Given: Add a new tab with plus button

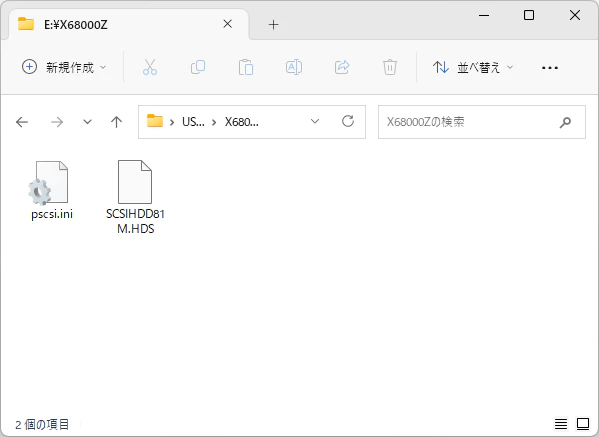Looking at the screenshot, I should click(x=273, y=25).
